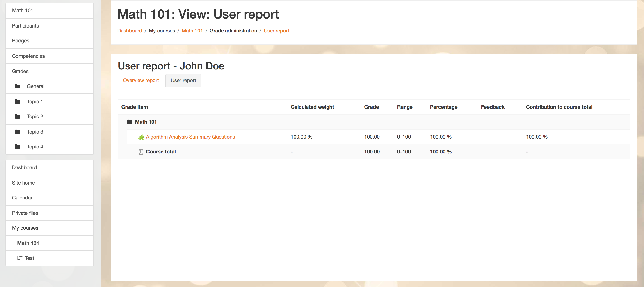The height and width of the screenshot is (287, 644).
Task: Select Grades in the sidebar
Action: tap(50, 71)
